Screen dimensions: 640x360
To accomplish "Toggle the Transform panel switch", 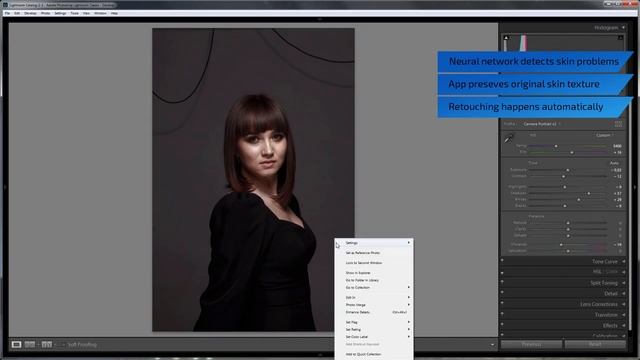I will pyautogui.click(x=502, y=313).
